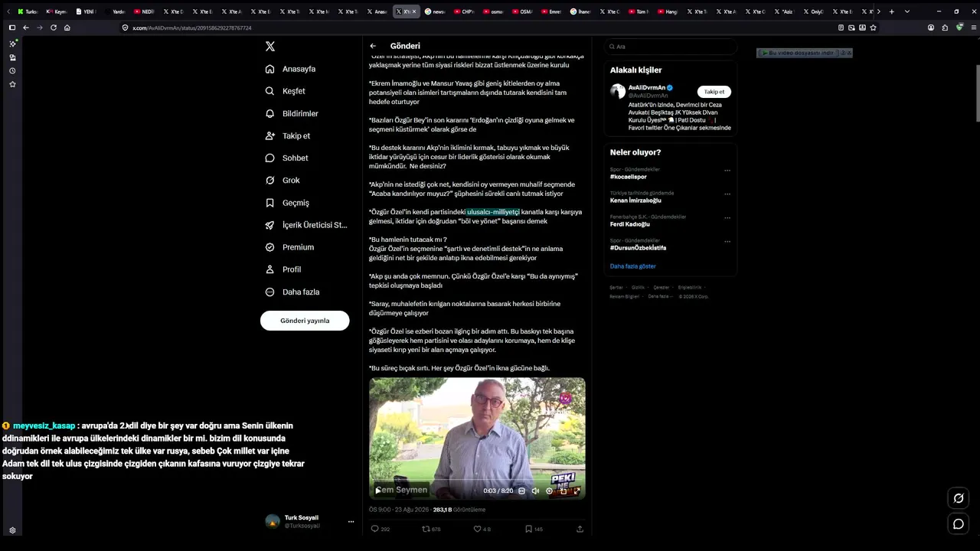Open the browser menu
The height and width of the screenshot is (551, 980).
pos(973,28)
